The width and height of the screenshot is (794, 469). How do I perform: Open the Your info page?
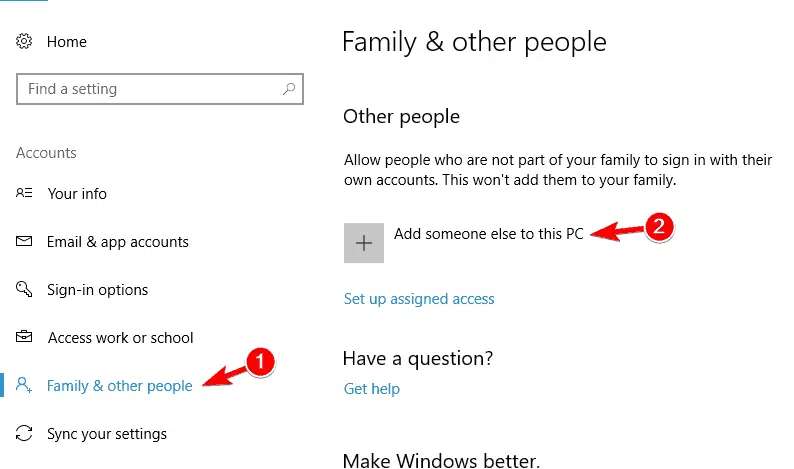[77, 193]
